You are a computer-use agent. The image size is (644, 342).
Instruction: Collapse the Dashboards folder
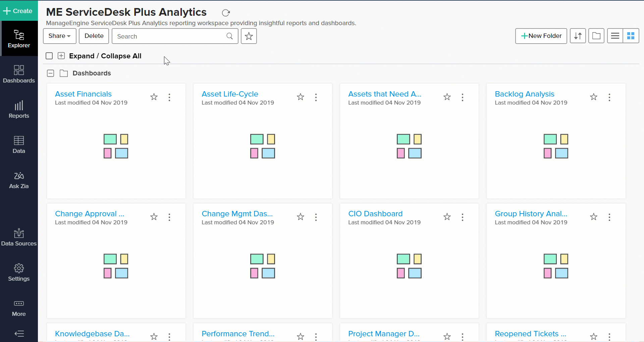pos(51,73)
